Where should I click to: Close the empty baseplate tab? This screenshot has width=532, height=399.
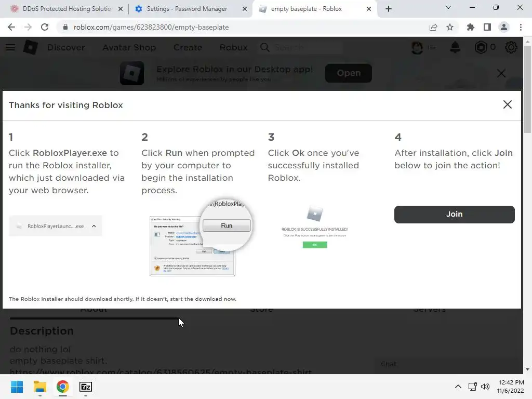pyautogui.click(x=369, y=9)
